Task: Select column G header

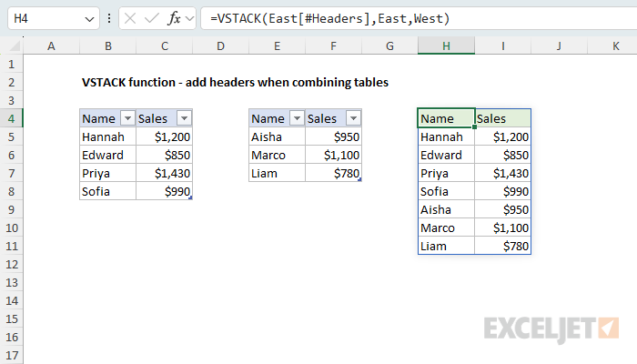Action: tap(390, 45)
